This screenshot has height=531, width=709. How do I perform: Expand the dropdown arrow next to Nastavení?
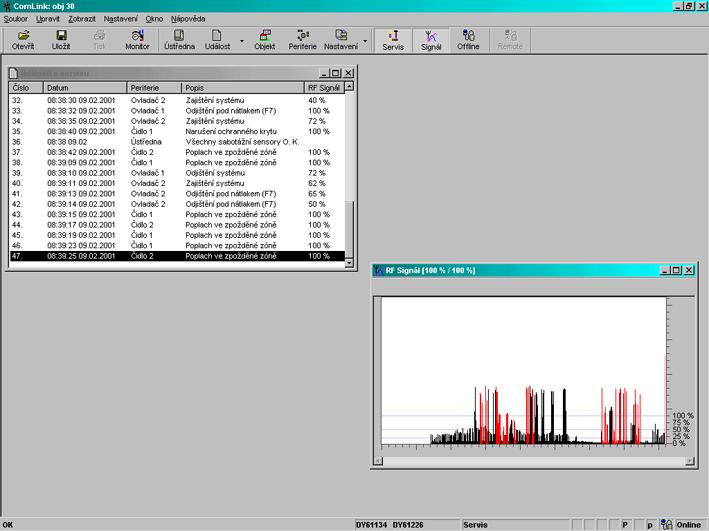point(365,41)
